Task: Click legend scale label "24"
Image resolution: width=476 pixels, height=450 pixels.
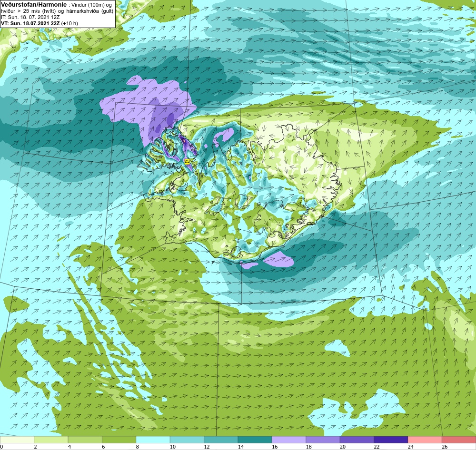Action: [x=411, y=446]
